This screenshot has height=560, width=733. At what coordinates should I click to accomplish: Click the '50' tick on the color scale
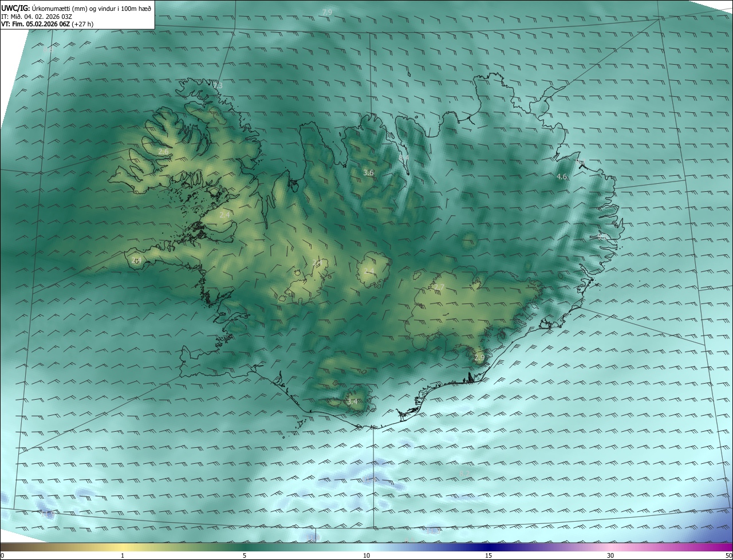[x=728, y=555]
